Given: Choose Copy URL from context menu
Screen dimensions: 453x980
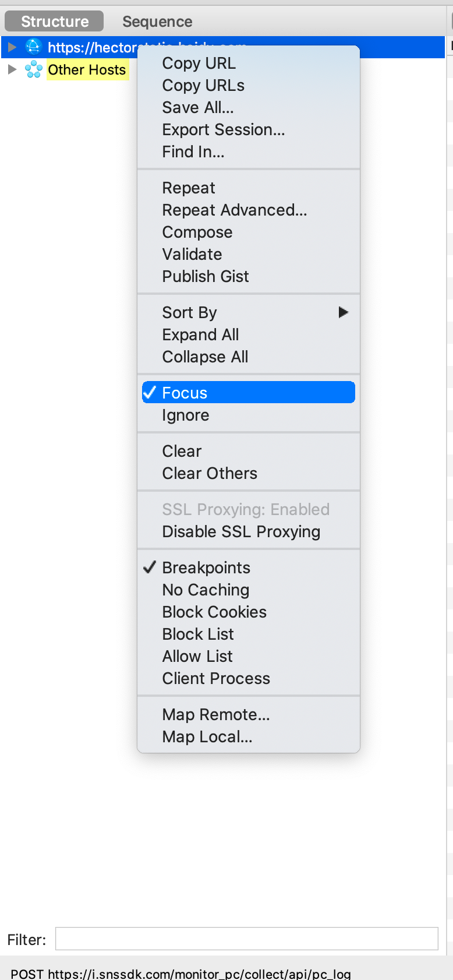Looking at the screenshot, I should [199, 64].
